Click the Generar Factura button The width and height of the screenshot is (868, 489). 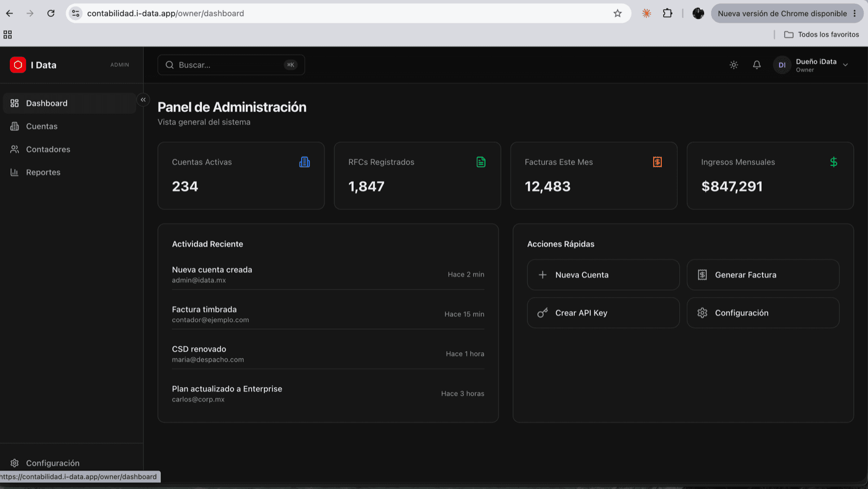[763, 275]
